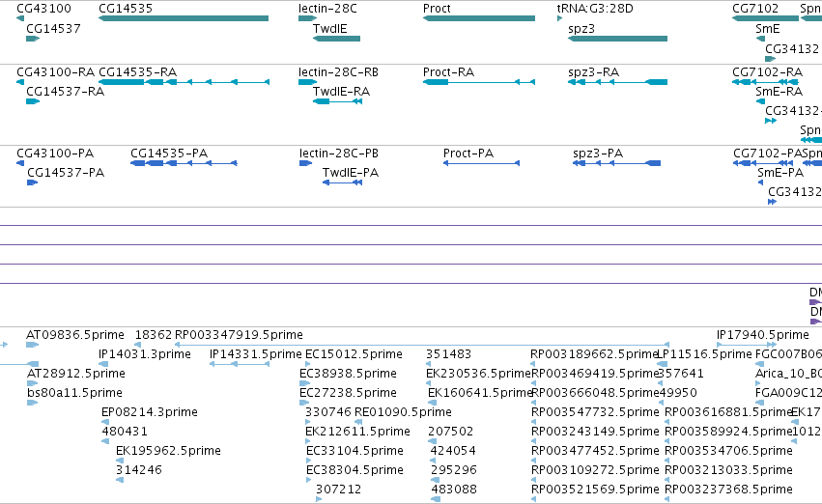Click the Proct gene feature bar
The image size is (822, 504).
479,18
